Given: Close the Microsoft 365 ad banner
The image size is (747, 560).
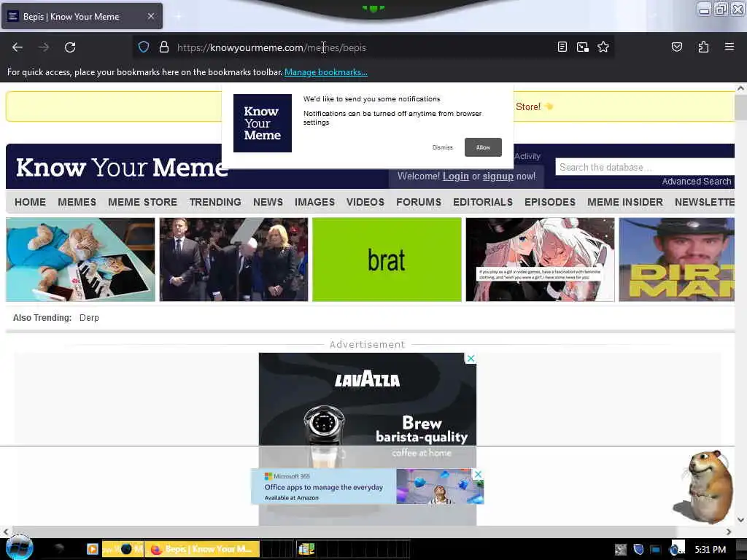Looking at the screenshot, I should [479, 474].
